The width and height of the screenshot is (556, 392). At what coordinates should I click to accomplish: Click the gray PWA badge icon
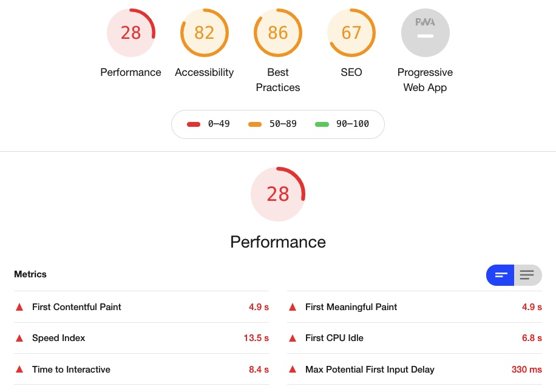(x=425, y=33)
